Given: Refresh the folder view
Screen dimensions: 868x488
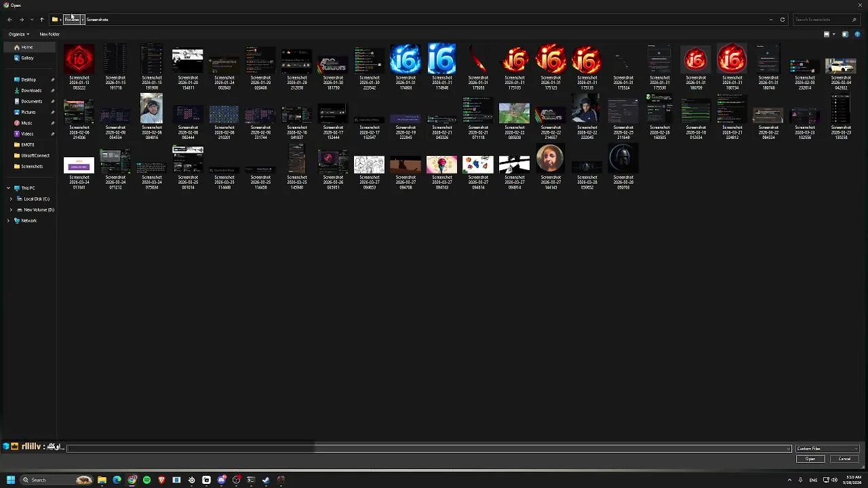Looking at the screenshot, I should click(783, 20).
